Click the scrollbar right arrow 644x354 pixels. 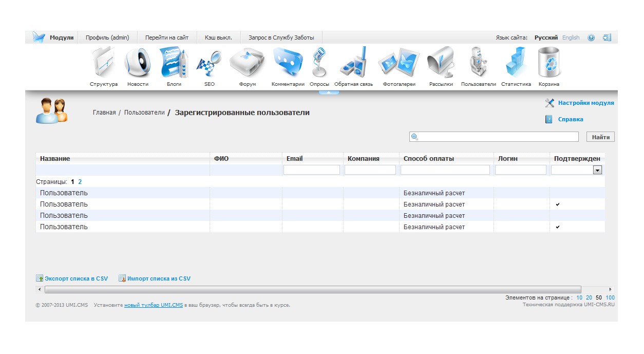[611, 290]
